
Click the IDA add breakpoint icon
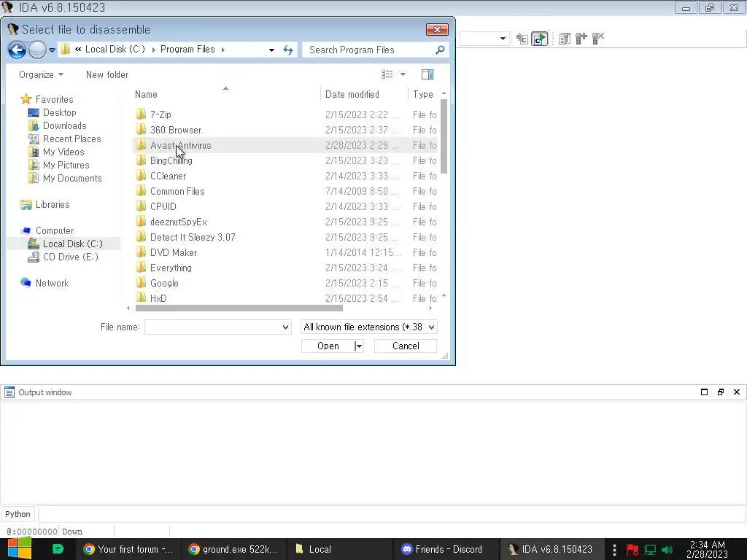click(x=581, y=39)
